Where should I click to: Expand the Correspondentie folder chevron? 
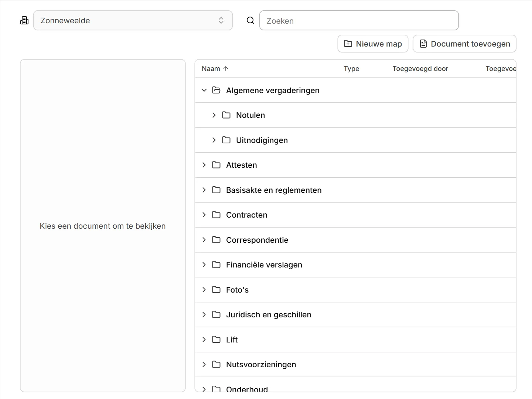(x=204, y=240)
